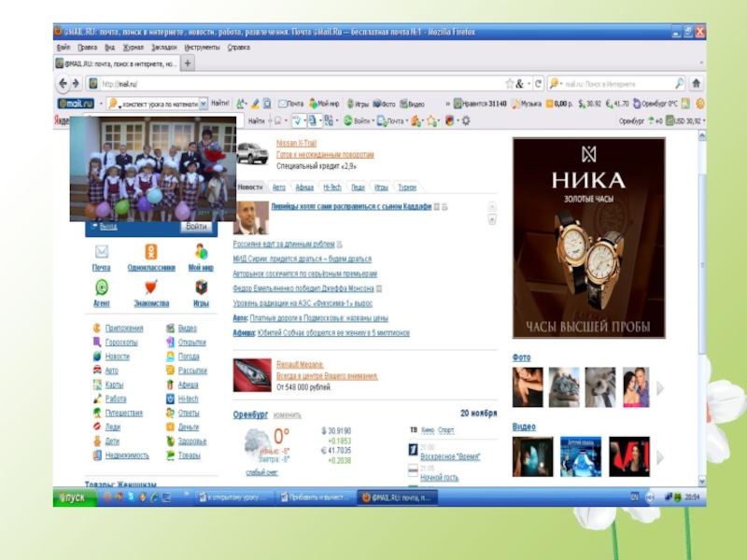Click the mail.ru logo button in the toolbar
This screenshot has width=747, height=560.
pos(76,104)
